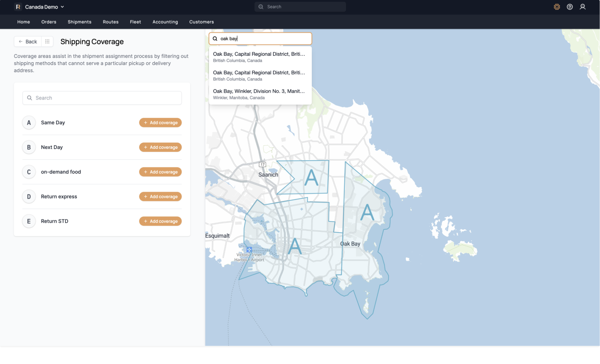Click the Oak Bay coverage polygon A label

[x=367, y=212]
